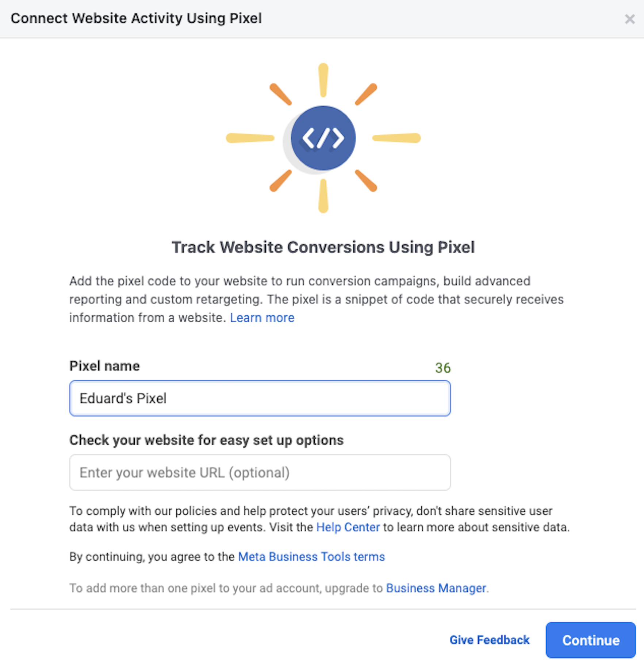Click the website URL input field

260,472
